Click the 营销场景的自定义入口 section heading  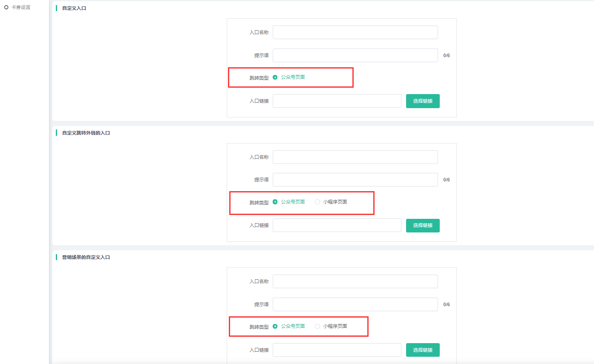click(x=86, y=257)
